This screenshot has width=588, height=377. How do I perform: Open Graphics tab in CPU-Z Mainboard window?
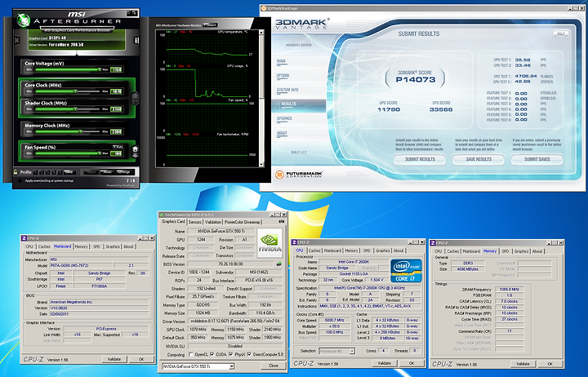click(x=113, y=246)
